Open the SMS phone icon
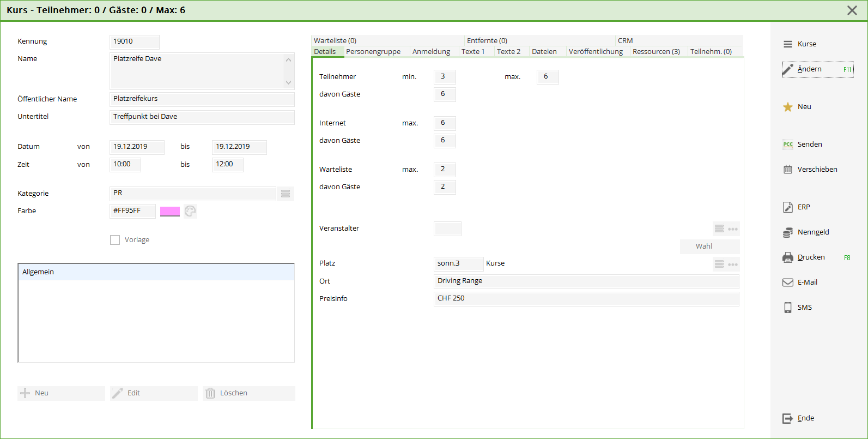 click(787, 308)
